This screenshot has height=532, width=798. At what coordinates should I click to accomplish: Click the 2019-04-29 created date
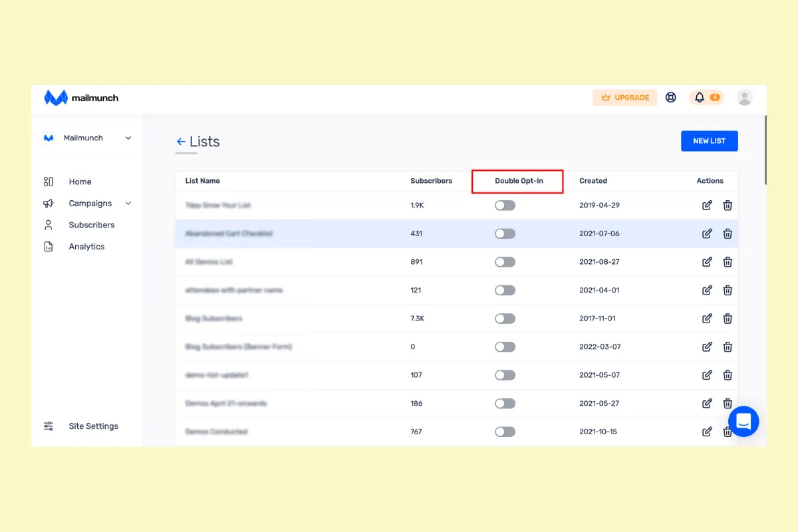(599, 205)
